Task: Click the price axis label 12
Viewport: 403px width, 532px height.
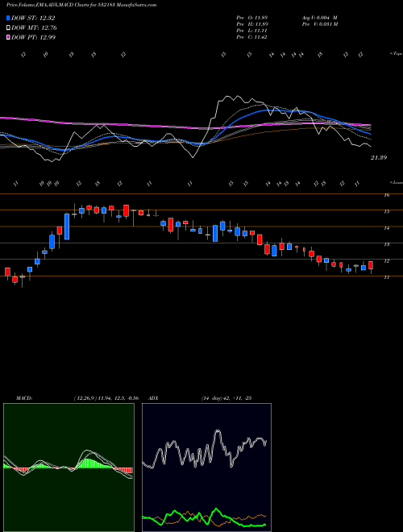Action: click(386, 261)
